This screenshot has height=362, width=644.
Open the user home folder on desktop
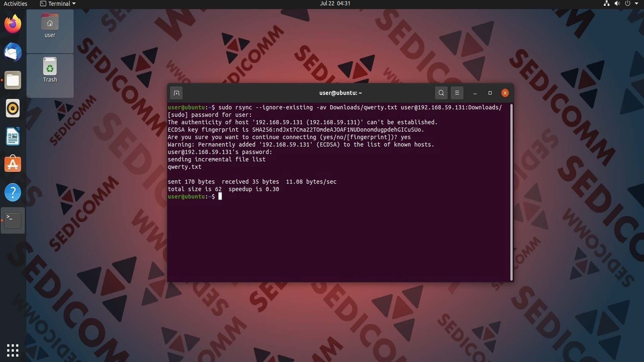pos(50,26)
